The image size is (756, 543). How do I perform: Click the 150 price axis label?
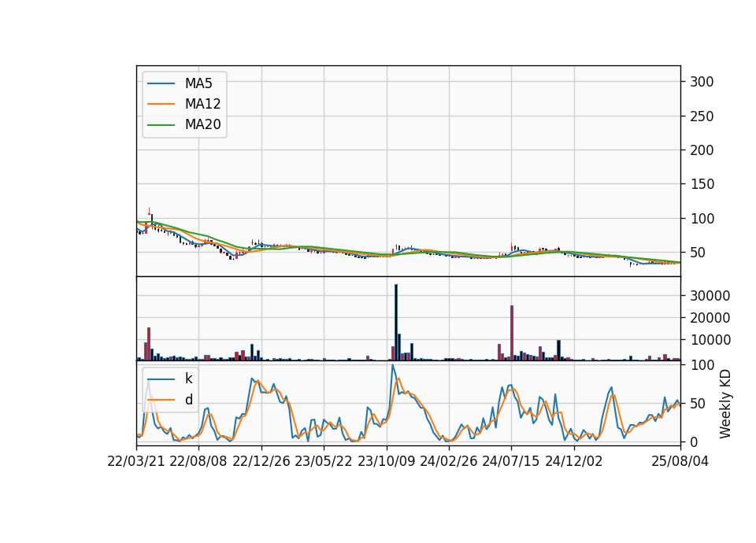[702, 184]
